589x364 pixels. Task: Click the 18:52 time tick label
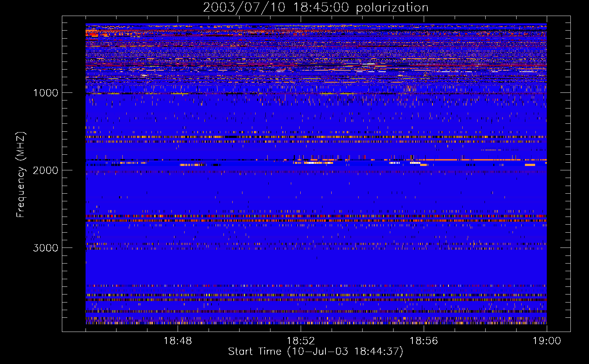[301, 341]
